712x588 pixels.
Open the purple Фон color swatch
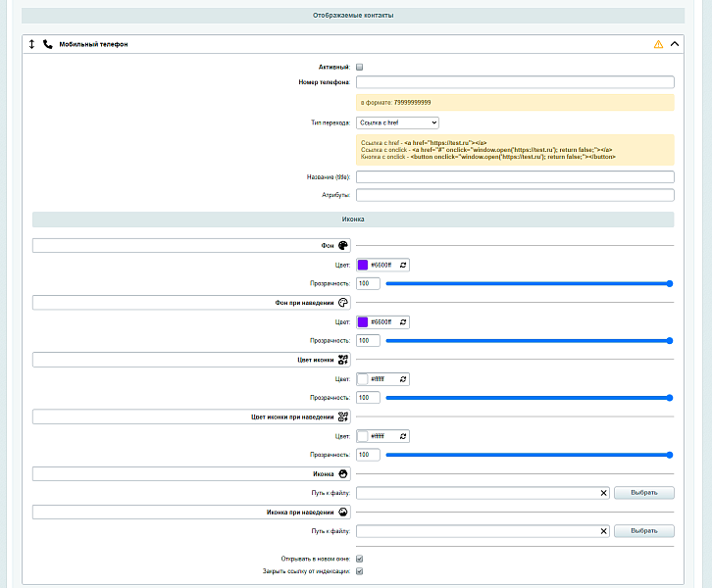pos(363,265)
